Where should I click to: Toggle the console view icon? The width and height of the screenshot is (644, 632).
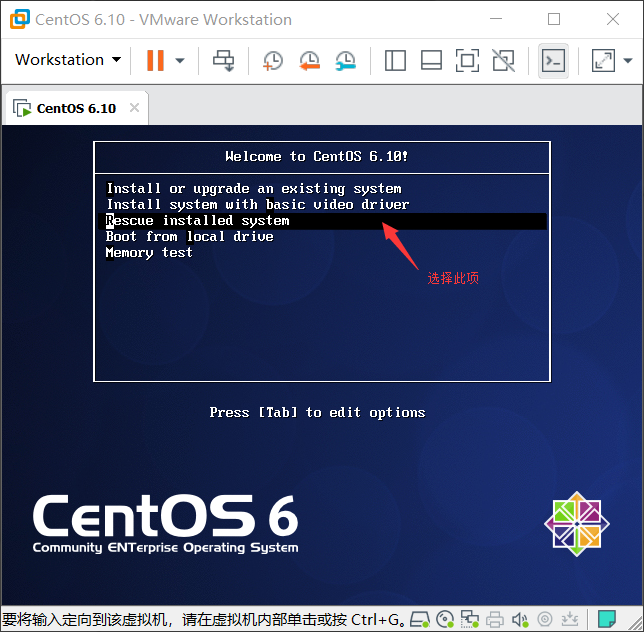pyautogui.click(x=553, y=61)
